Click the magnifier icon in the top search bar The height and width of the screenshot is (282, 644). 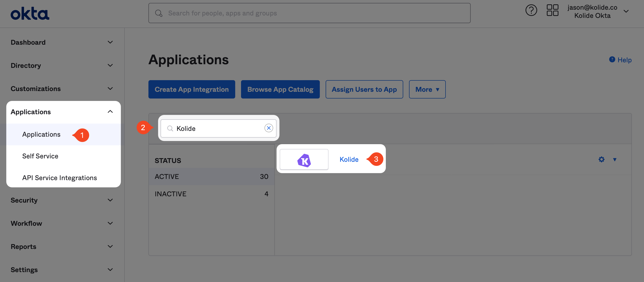pyautogui.click(x=159, y=13)
